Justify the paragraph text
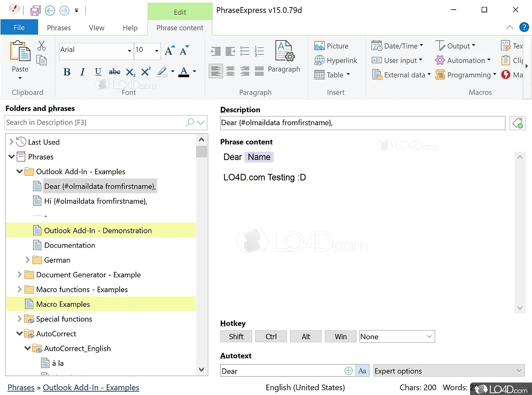Screen dimensions: 532x395 click(259, 71)
